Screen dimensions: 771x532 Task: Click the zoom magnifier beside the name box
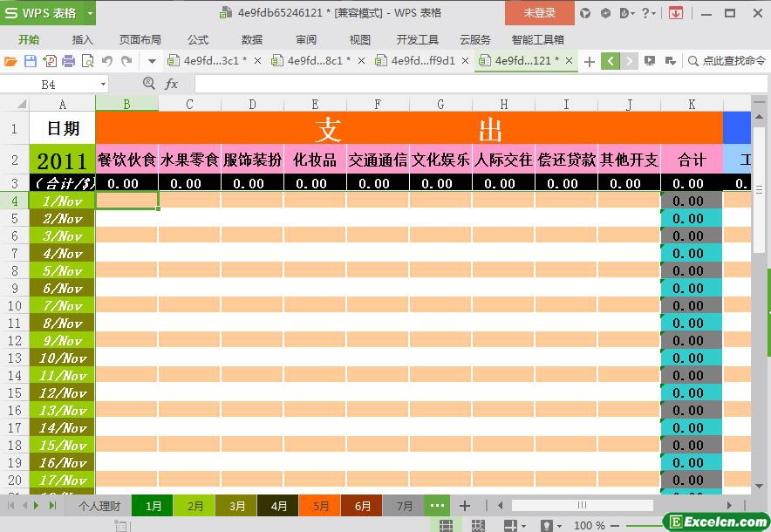click(148, 84)
